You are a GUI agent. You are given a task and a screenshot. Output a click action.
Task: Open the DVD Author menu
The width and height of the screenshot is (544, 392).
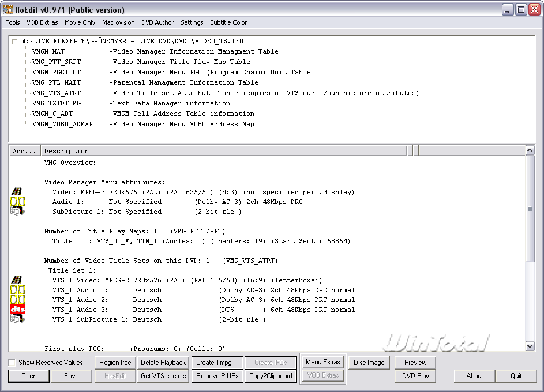pos(157,22)
